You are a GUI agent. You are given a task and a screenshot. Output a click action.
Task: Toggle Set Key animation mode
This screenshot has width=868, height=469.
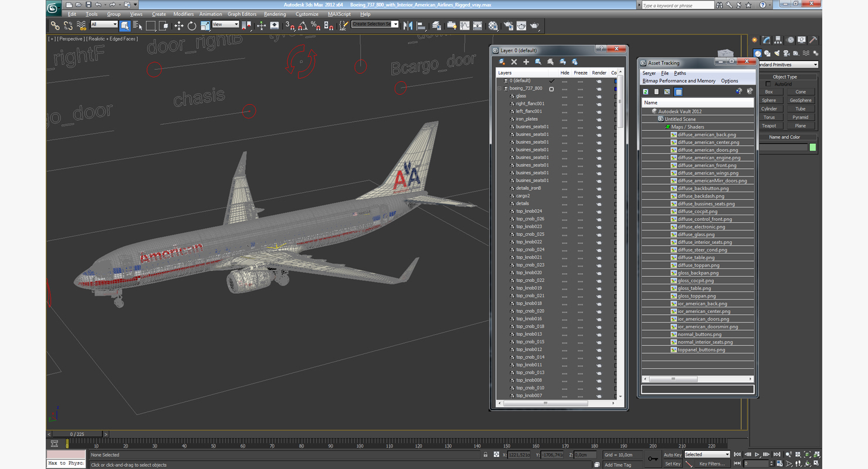(x=673, y=464)
